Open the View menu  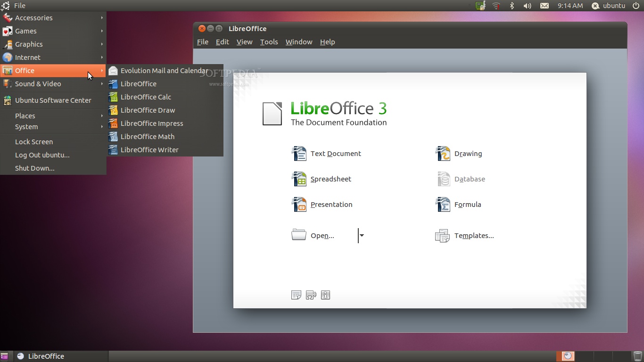[x=244, y=42]
